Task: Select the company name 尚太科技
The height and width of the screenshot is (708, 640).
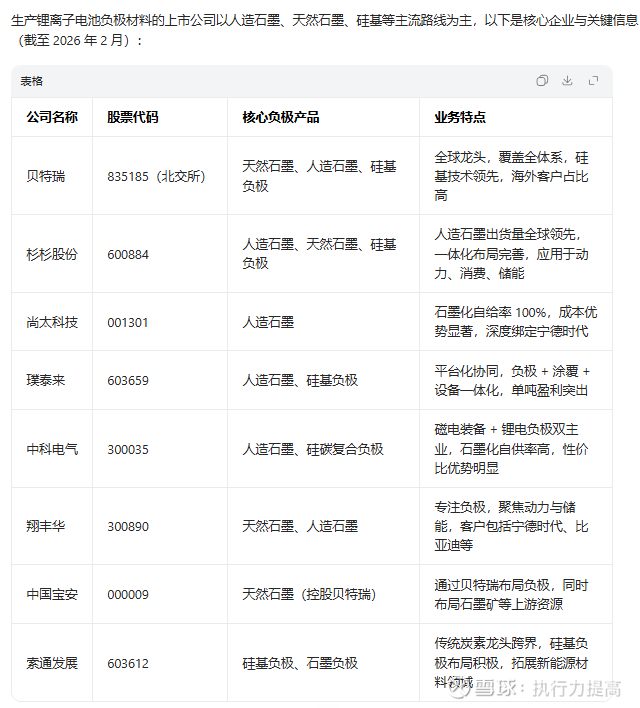Action: pos(52,322)
